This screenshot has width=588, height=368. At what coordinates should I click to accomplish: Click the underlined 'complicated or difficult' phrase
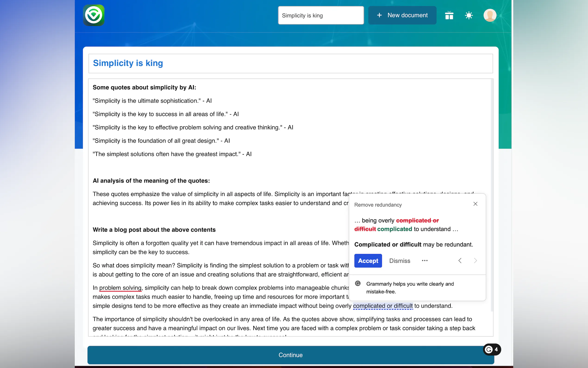383,306
